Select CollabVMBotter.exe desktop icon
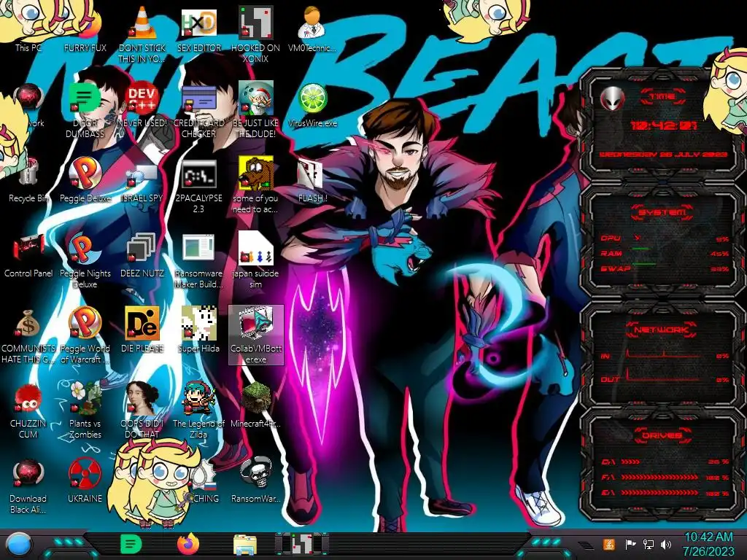The image size is (747, 560). 256,335
